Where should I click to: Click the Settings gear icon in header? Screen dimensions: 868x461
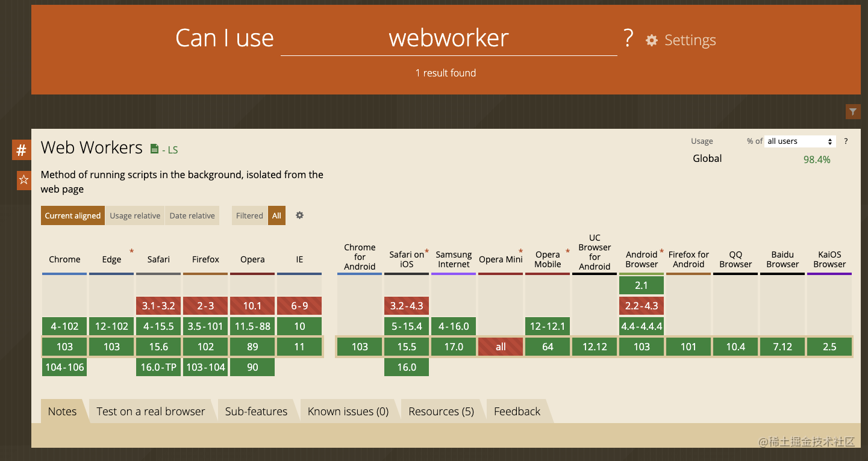tap(652, 40)
